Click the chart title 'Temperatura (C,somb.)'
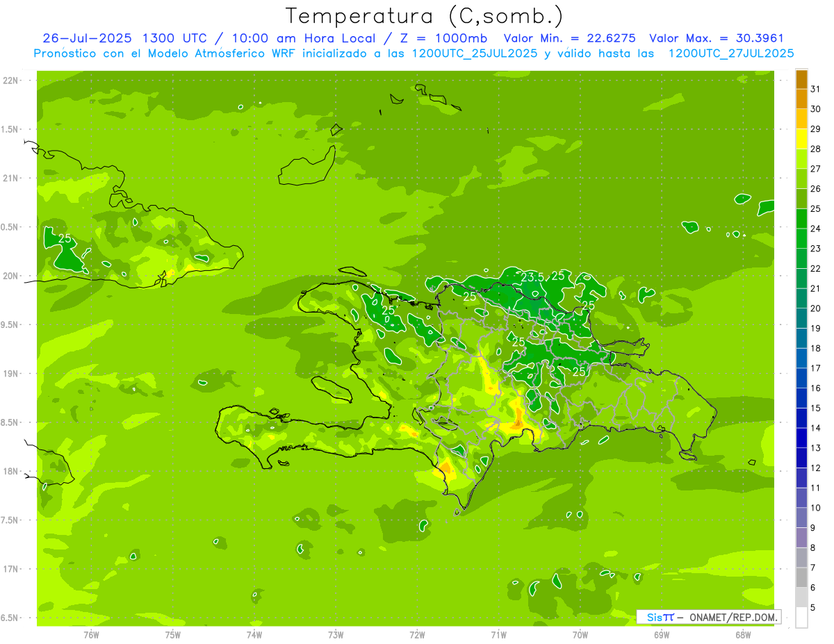The height and width of the screenshot is (644, 834). coord(424,16)
